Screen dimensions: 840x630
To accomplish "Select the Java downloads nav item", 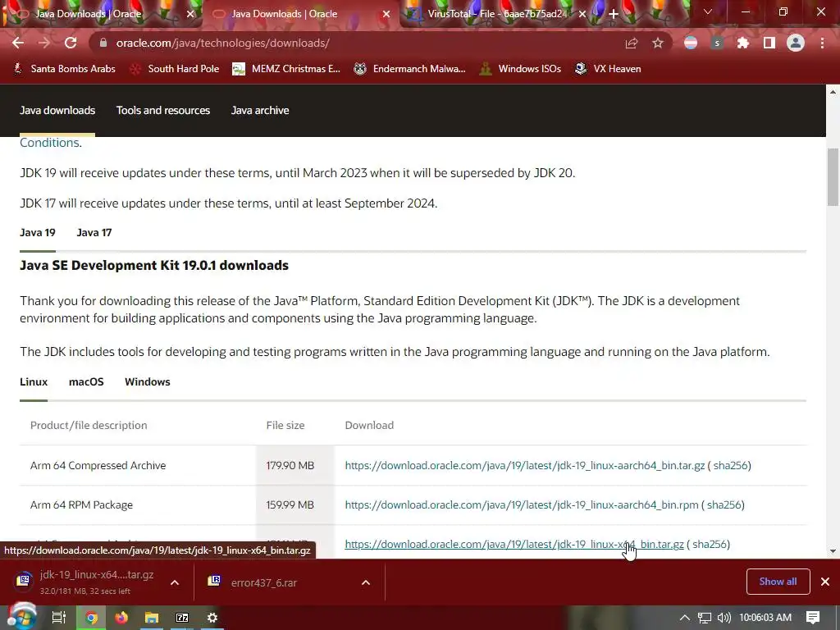I will (57, 111).
